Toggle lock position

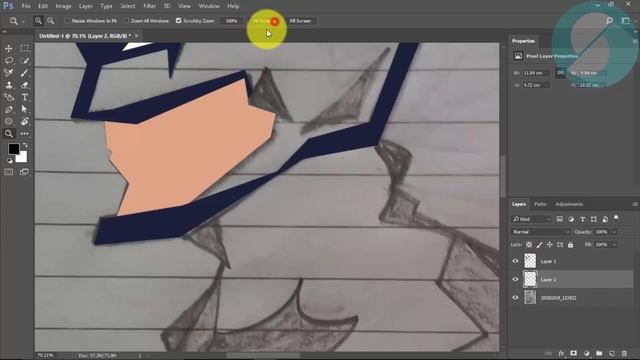550,244
